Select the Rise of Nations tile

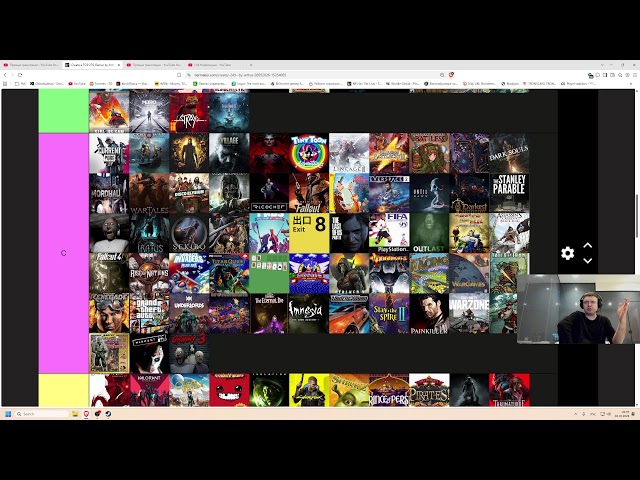coord(149,273)
